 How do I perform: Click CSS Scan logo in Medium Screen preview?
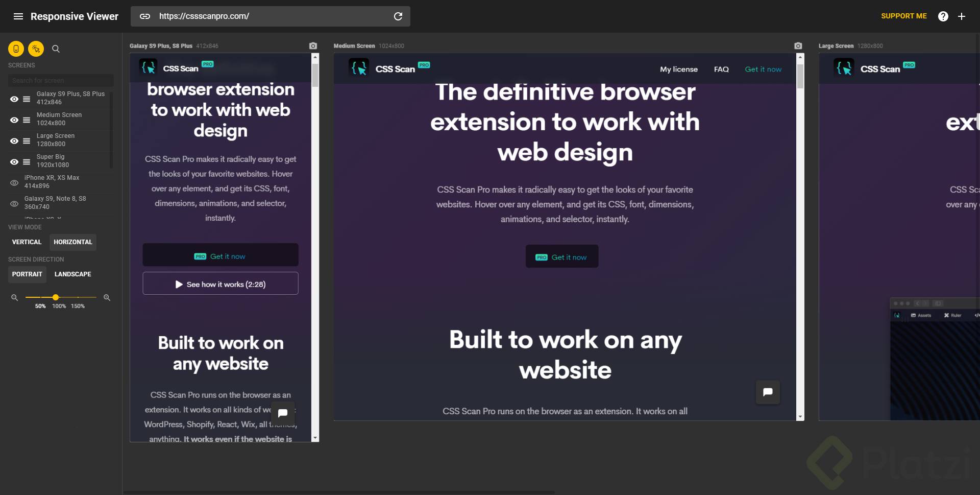pyautogui.click(x=389, y=68)
